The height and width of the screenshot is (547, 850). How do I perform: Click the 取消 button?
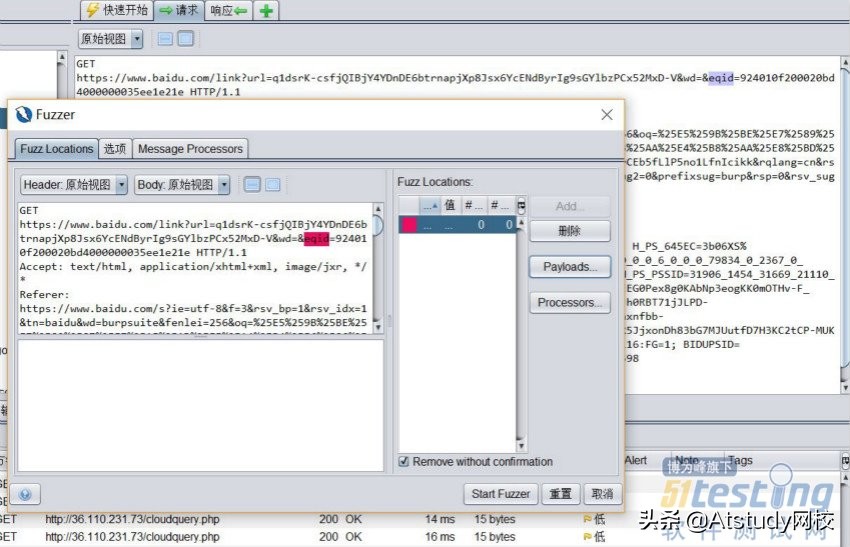tap(602, 494)
